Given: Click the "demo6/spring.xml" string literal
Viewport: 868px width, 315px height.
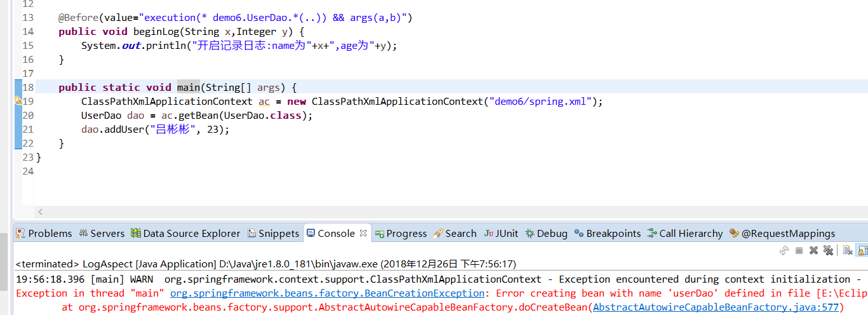Looking at the screenshot, I should pyautogui.click(x=540, y=102).
